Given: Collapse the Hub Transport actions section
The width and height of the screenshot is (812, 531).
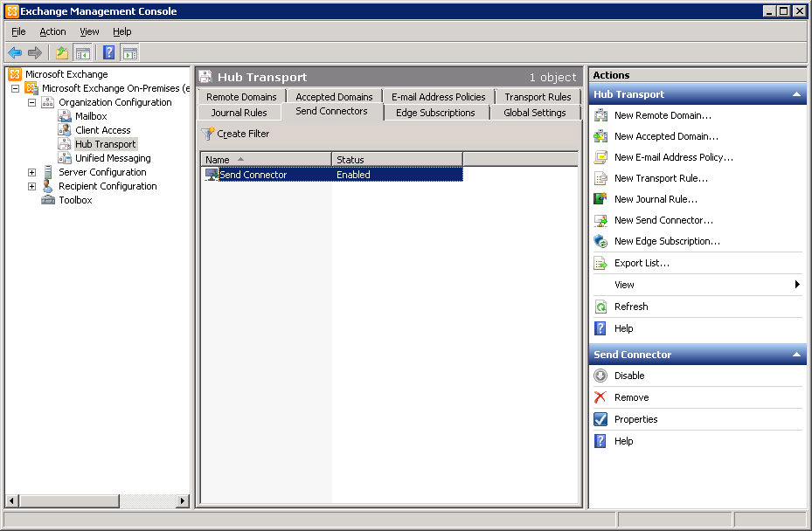Looking at the screenshot, I should tap(796, 94).
